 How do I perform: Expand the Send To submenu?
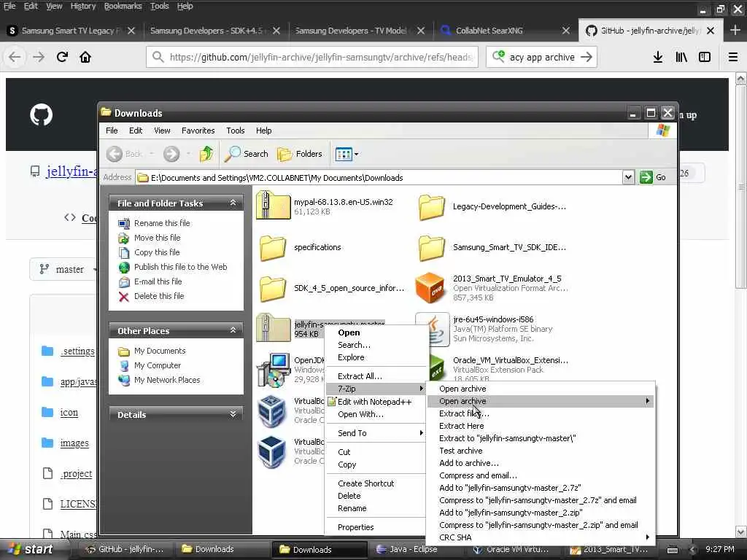pyautogui.click(x=375, y=433)
